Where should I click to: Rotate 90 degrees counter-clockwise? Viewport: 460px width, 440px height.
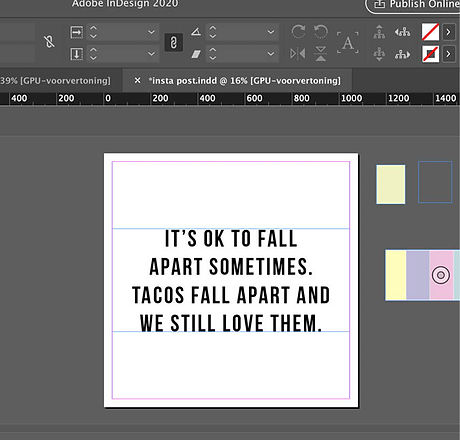click(321, 32)
